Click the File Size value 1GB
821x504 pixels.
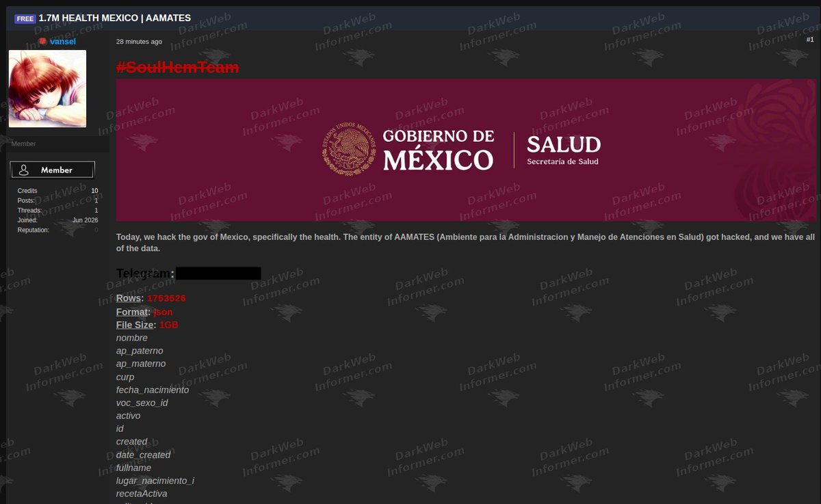pyautogui.click(x=168, y=325)
